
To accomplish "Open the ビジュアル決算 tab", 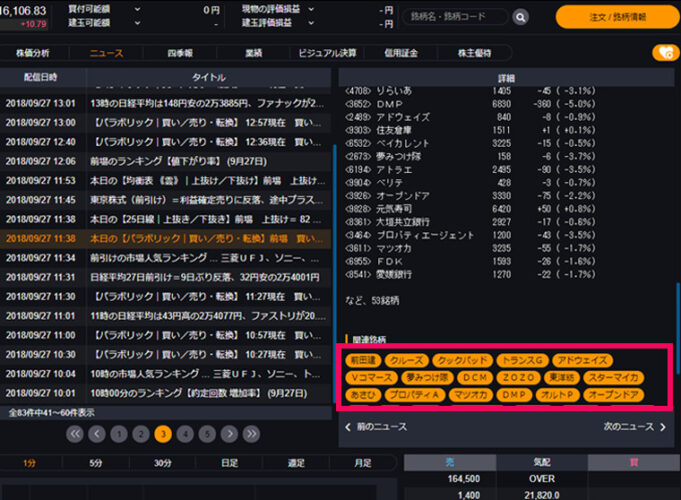I will (327, 53).
